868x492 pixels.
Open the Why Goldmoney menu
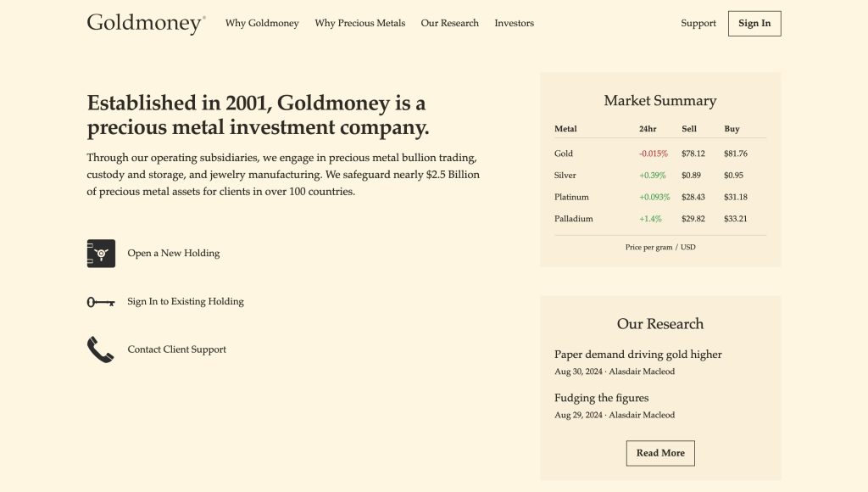pos(262,24)
